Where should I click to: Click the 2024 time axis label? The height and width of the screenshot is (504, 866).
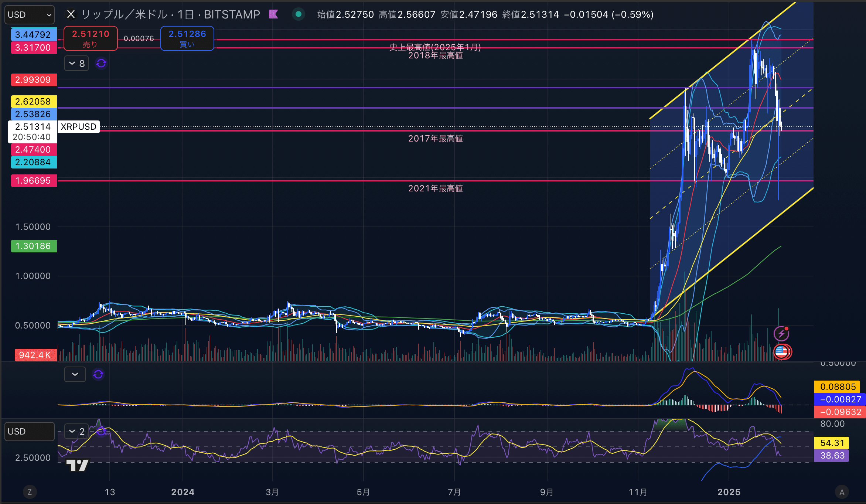point(183,492)
